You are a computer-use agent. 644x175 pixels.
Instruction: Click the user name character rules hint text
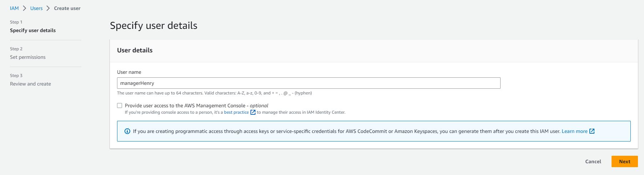[x=214, y=93]
